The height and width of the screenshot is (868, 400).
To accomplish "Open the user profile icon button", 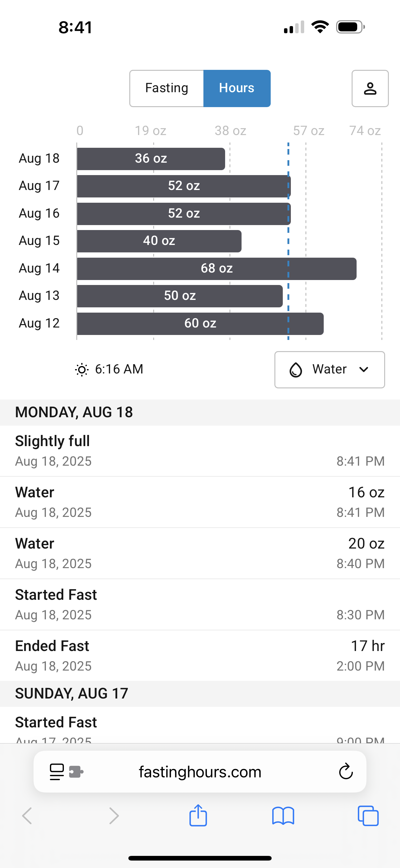I will tap(370, 88).
